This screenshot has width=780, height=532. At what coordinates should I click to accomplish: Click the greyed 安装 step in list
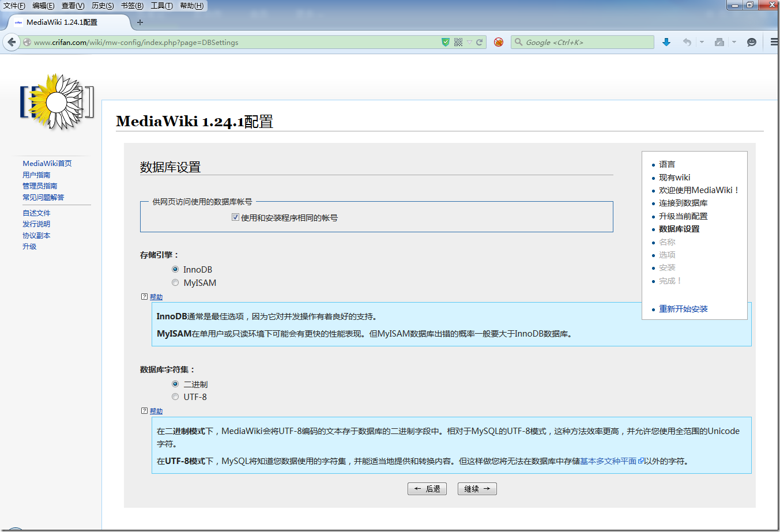point(667,267)
